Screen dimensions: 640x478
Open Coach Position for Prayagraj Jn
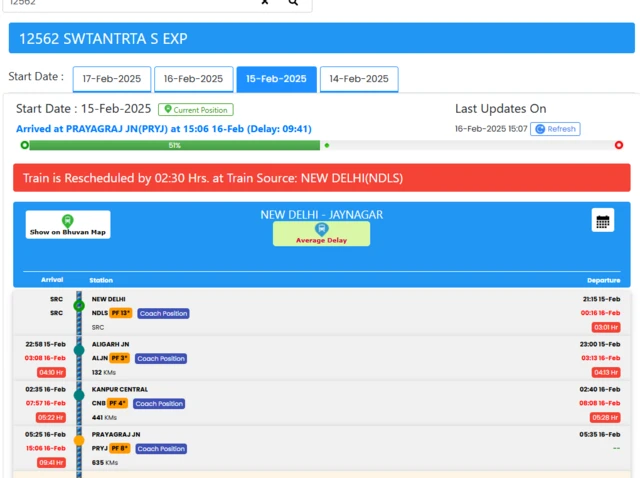[x=162, y=448]
